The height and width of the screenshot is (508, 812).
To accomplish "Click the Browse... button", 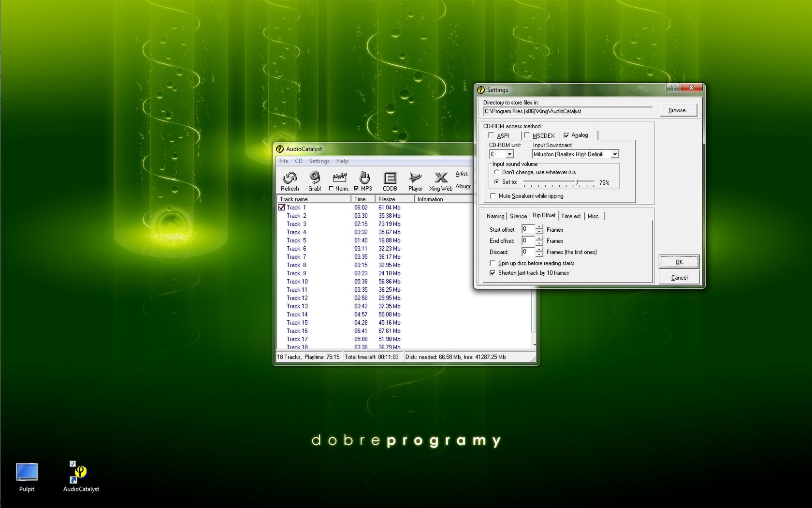I will (x=679, y=110).
